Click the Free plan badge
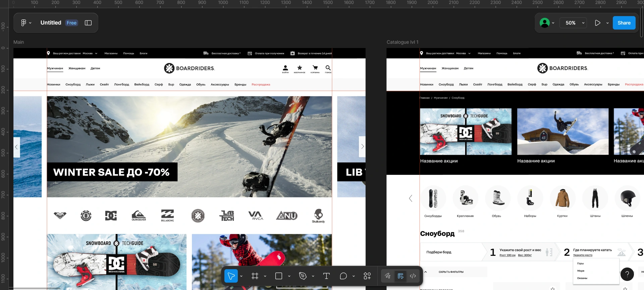The width and height of the screenshot is (644, 290). (x=71, y=23)
